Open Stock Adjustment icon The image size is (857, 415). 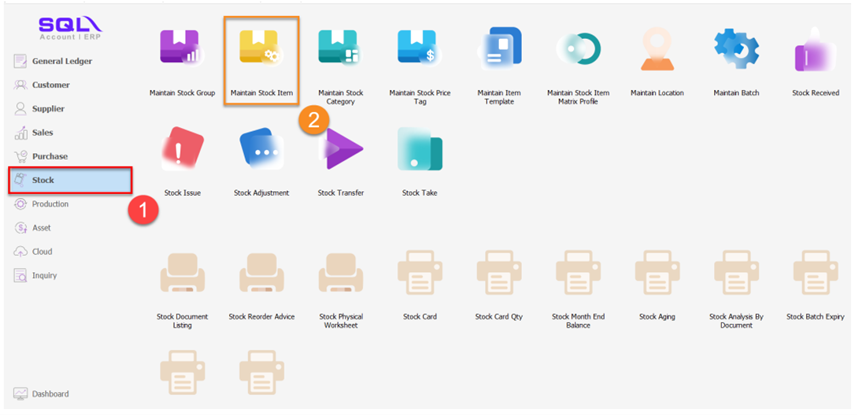[x=261, y=150]
